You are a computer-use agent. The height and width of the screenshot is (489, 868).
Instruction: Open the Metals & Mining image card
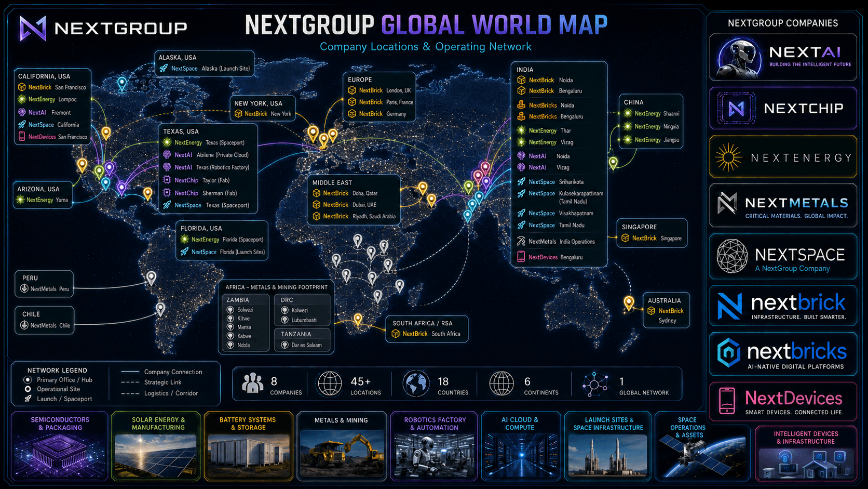pos(342,446)
